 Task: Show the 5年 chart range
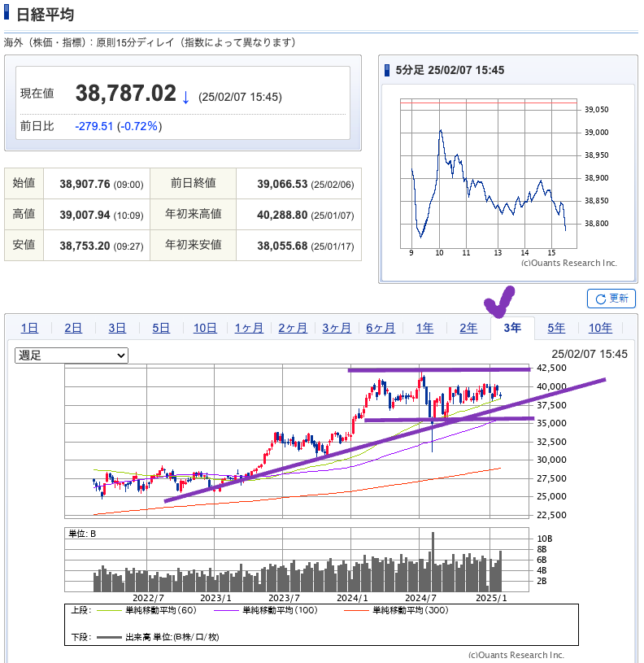tap(556, 328)
